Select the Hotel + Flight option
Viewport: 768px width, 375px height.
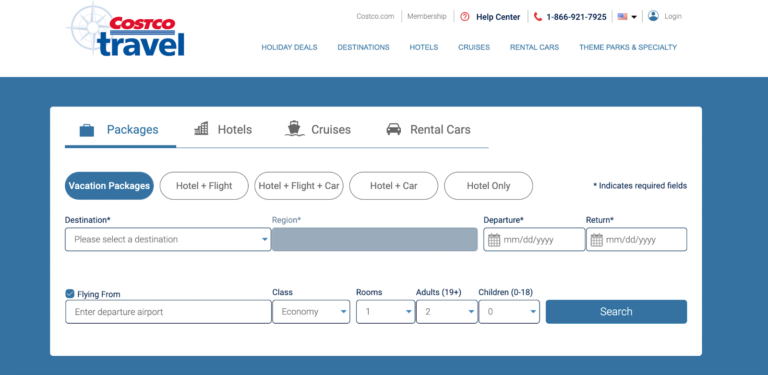point(204,186)
